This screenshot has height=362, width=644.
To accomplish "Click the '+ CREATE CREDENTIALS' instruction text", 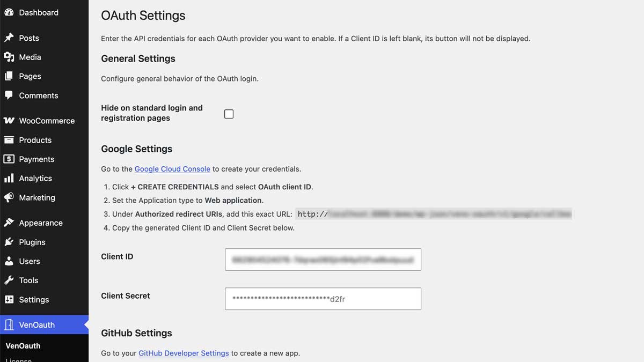I will (x=175, y=187).
